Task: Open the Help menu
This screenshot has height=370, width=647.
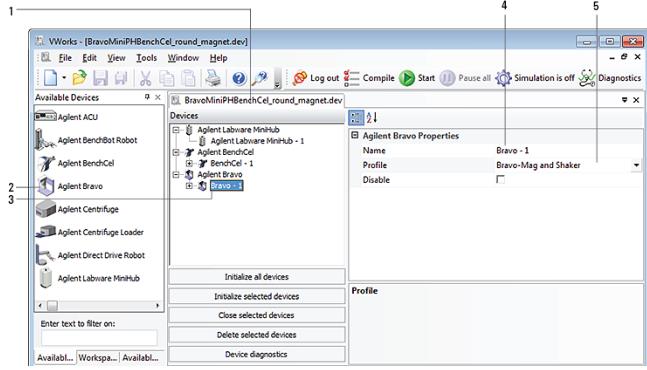Action: [x=218, y=58]
